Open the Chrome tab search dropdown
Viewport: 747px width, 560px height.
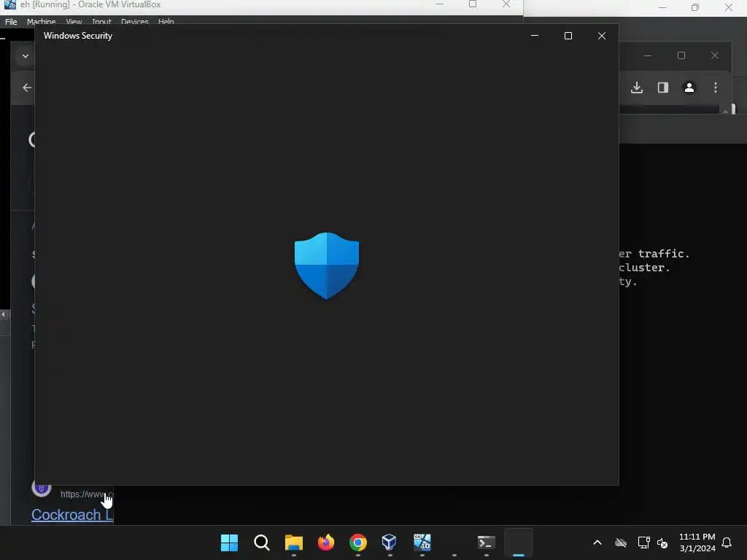(26, 56)
